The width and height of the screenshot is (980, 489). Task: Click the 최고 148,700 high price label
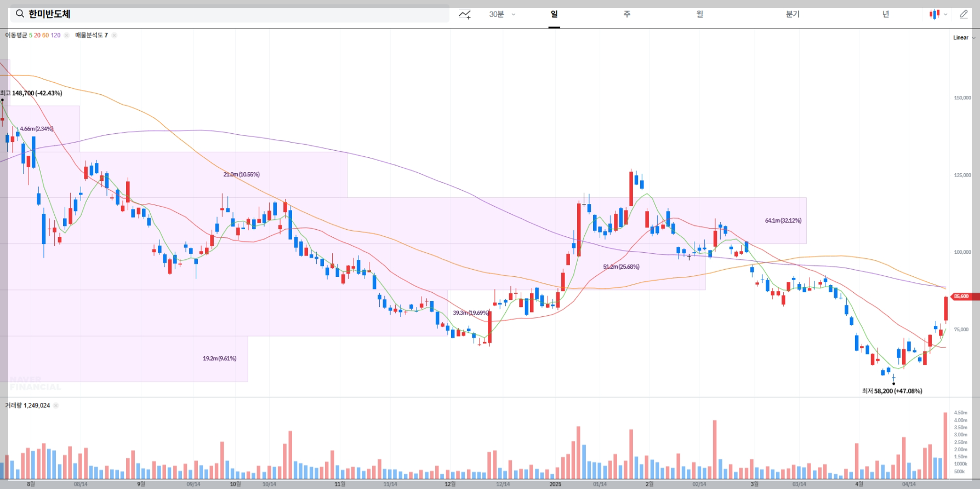(31, 93)
